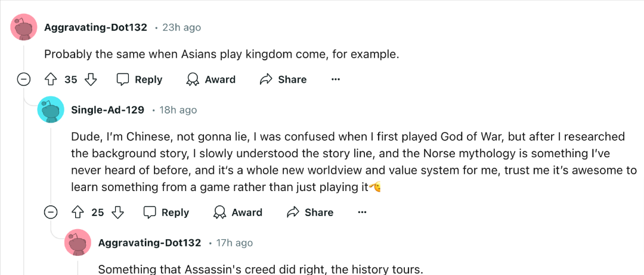
Task: Collapse the Single-Ad-129 reply thread
Action: (51, 212)
